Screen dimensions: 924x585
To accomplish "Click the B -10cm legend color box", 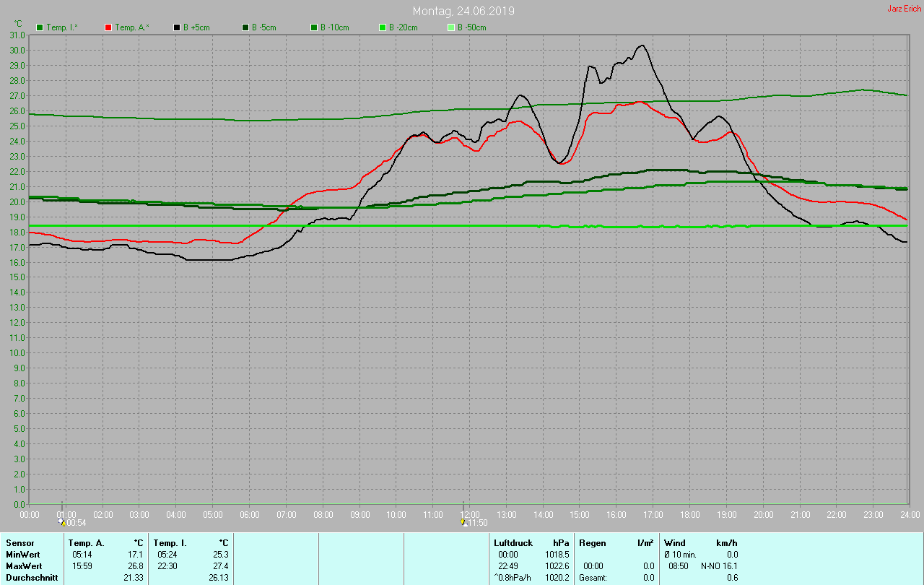I will [x=314, y=27].
